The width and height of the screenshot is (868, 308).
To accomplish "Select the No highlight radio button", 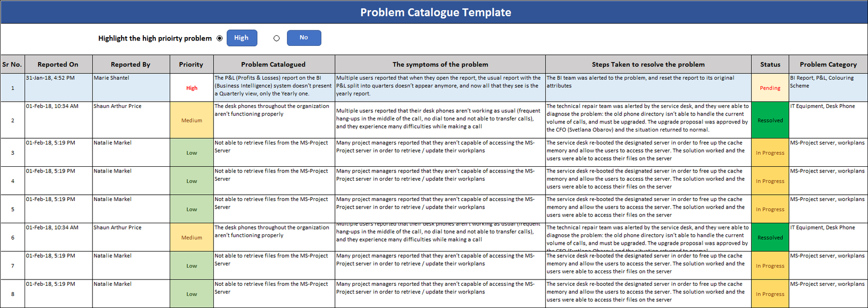I will [x=276, y=38].
